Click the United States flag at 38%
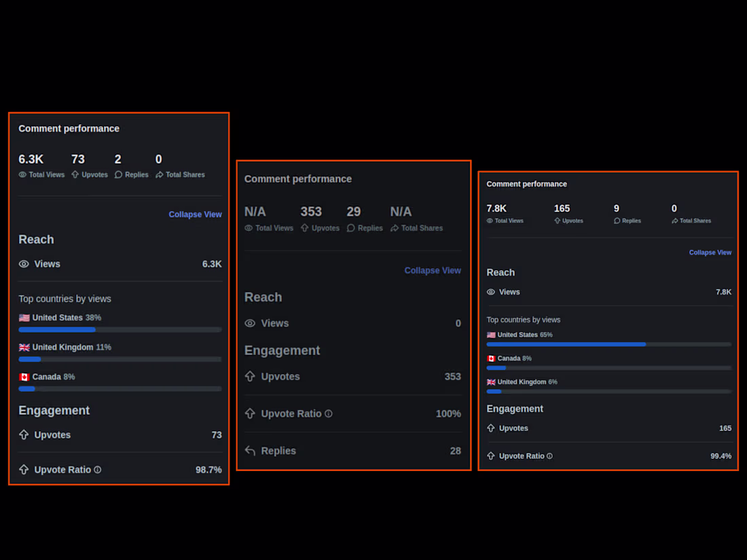This screenshot has height=560, width=747. click(x=24, y=318)
